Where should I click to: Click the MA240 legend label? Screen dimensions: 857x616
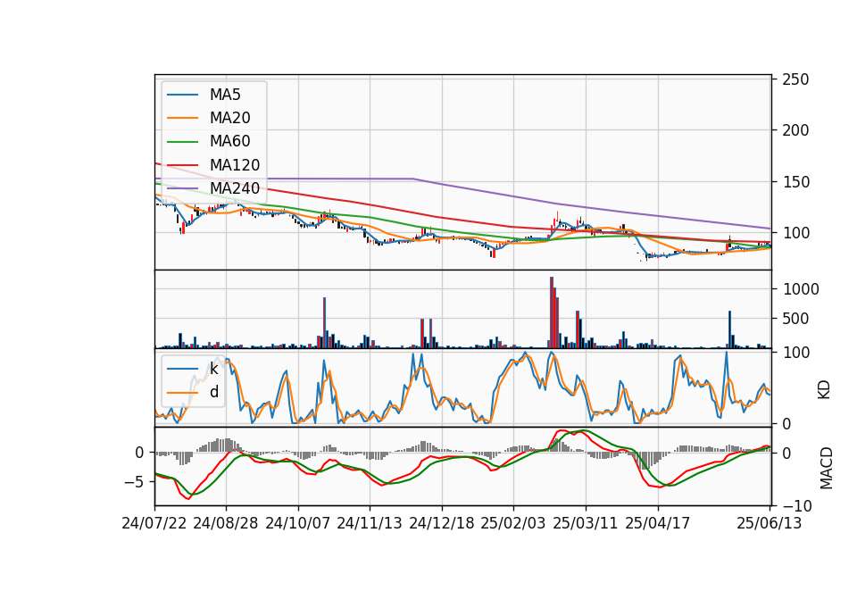click(235, 188)
